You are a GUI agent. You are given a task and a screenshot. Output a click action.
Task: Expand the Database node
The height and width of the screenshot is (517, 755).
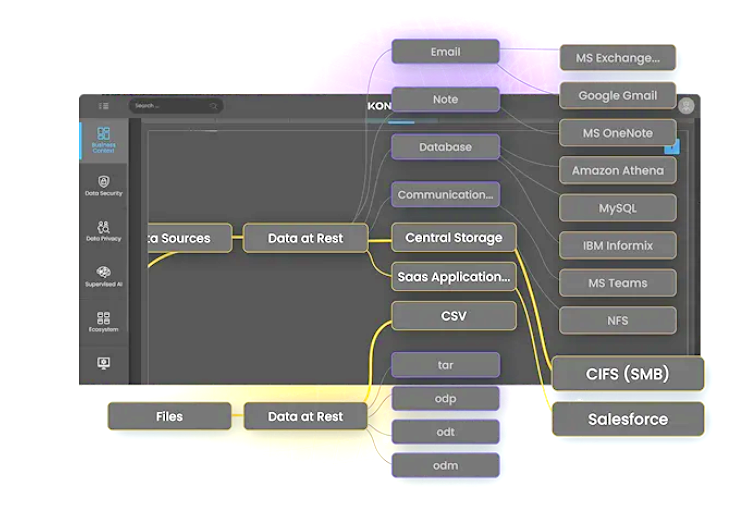coord(445,147)
